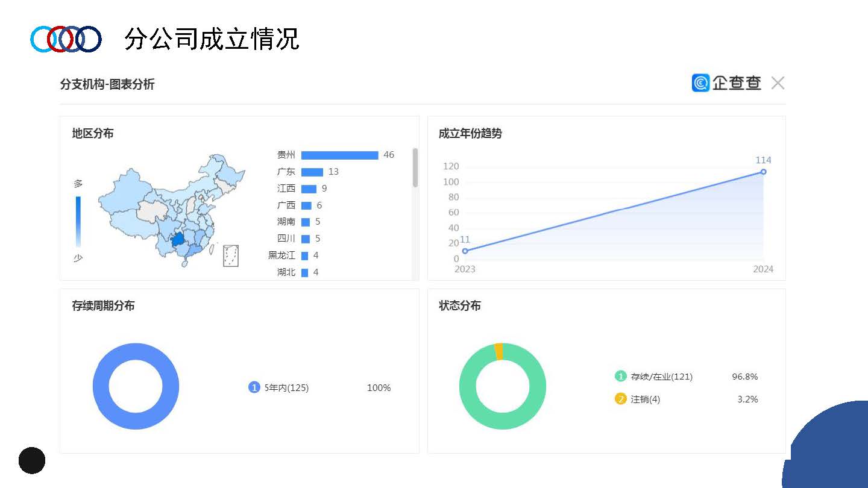This screenshot has height=488, width=868.
Task: Click the 企查查 logo icon
Action: coord(701,83)
